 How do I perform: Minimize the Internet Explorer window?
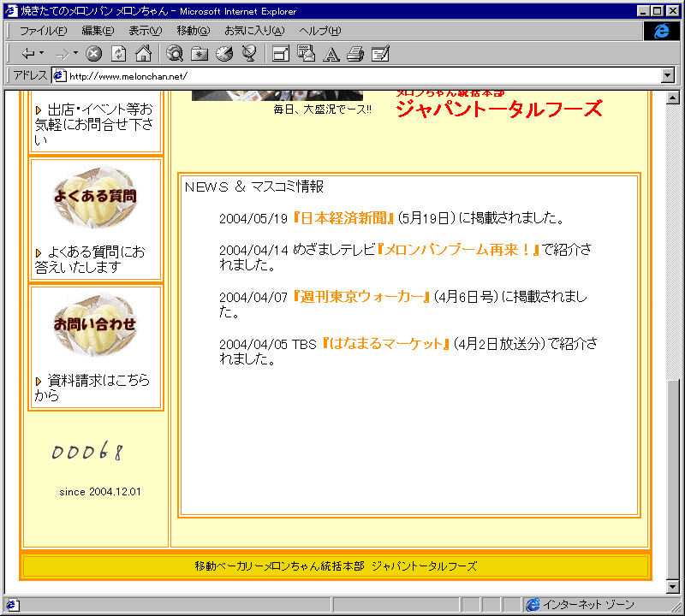point(642,11)
